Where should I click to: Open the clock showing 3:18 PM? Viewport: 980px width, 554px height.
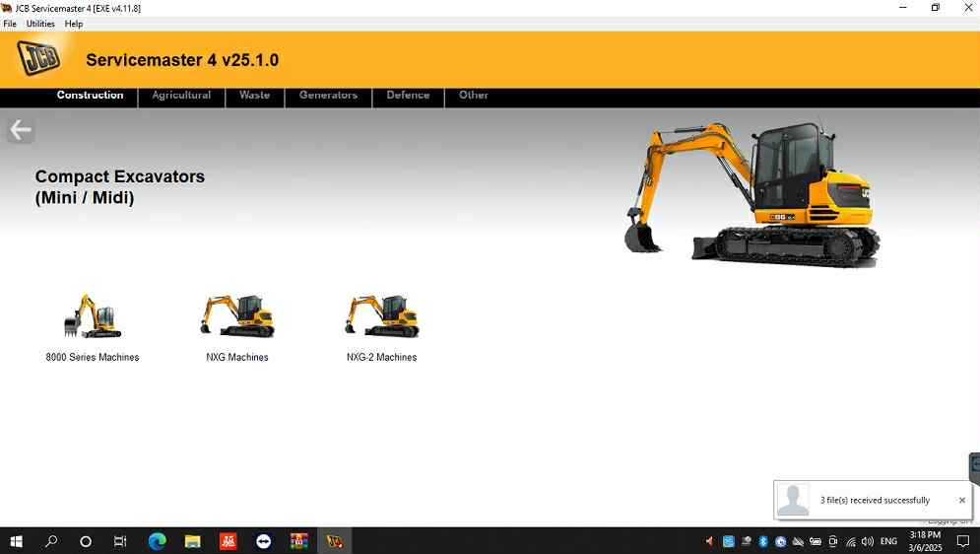(925, 541)
